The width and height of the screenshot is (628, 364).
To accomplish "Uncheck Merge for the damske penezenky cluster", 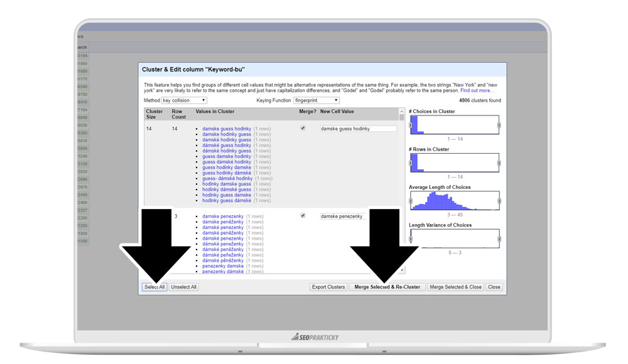I will [x=303, y=215].
